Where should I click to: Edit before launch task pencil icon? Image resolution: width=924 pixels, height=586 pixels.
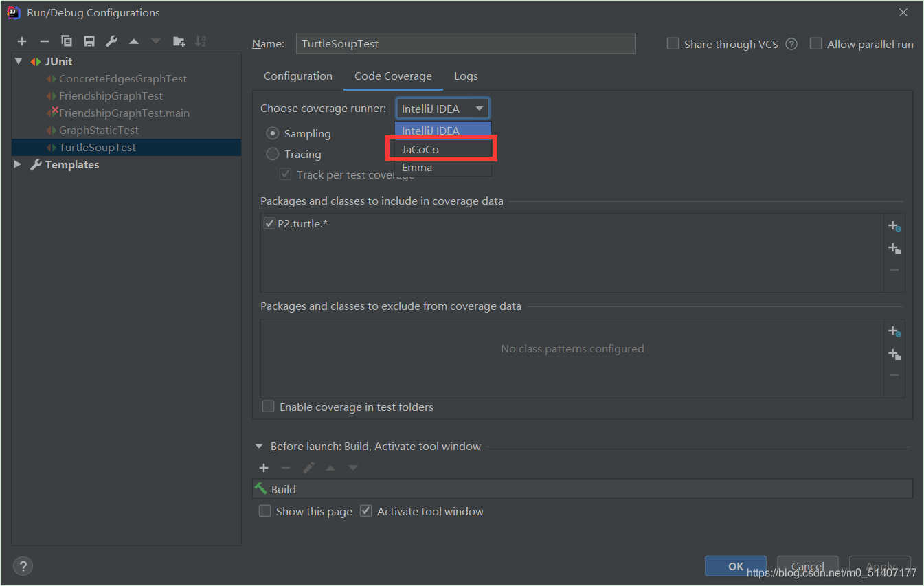click(x=308, y=468)
